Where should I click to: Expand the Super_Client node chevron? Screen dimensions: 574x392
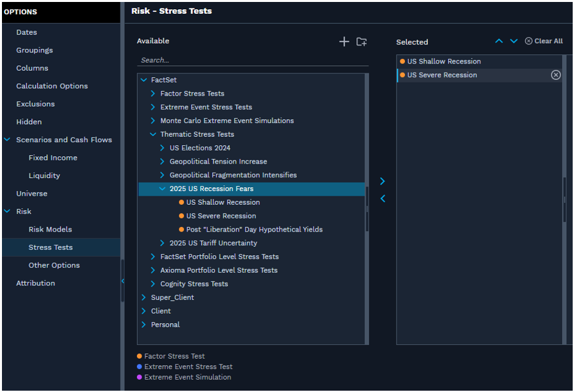tap(143, 297)
